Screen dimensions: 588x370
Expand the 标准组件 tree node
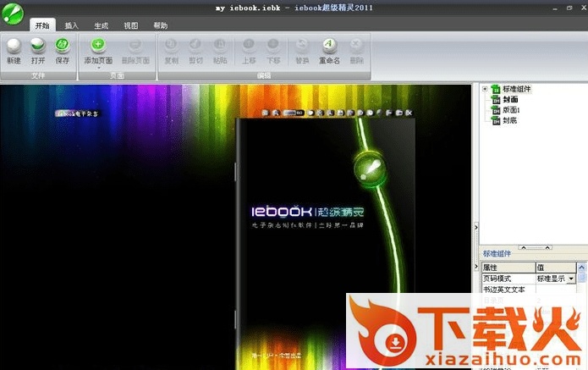(485, 89)
